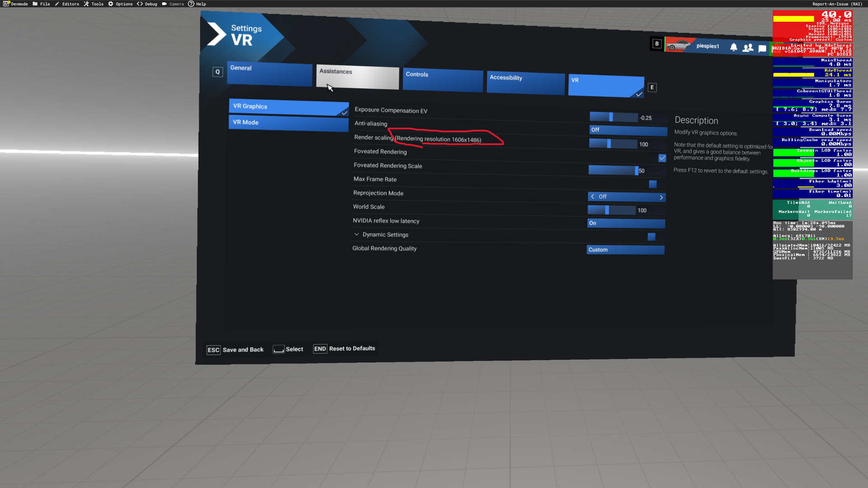Click 'Press F12 to revert' description text
The image size is (868, 488).
pos(721,171)
